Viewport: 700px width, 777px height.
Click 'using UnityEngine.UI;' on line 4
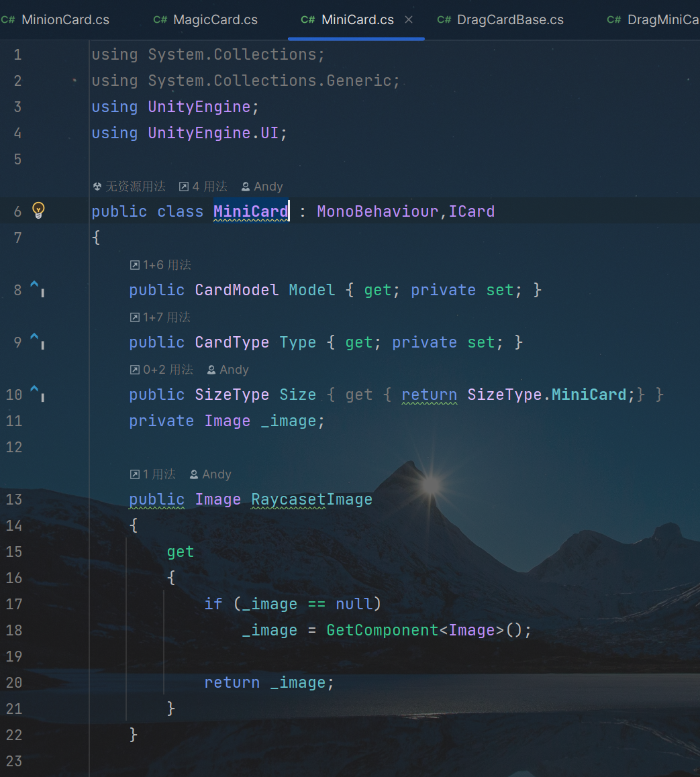[x=189, y=133]
